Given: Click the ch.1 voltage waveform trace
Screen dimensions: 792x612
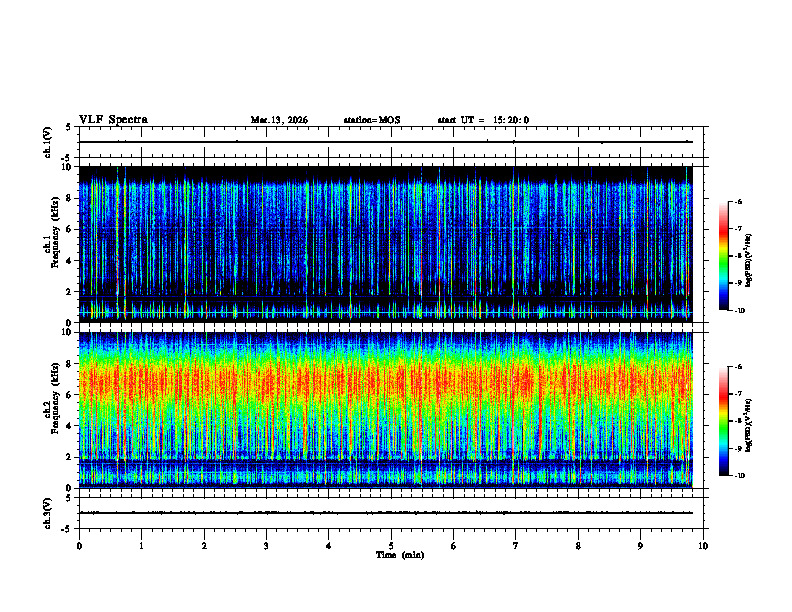Looking at the screenshot, I should coord(385,142).
